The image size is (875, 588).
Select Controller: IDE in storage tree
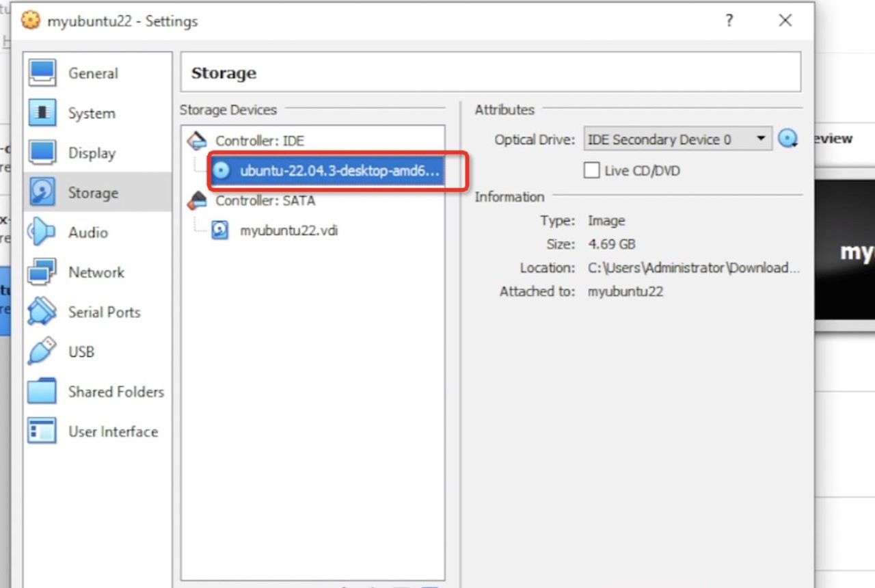click(x=260, y=141)
